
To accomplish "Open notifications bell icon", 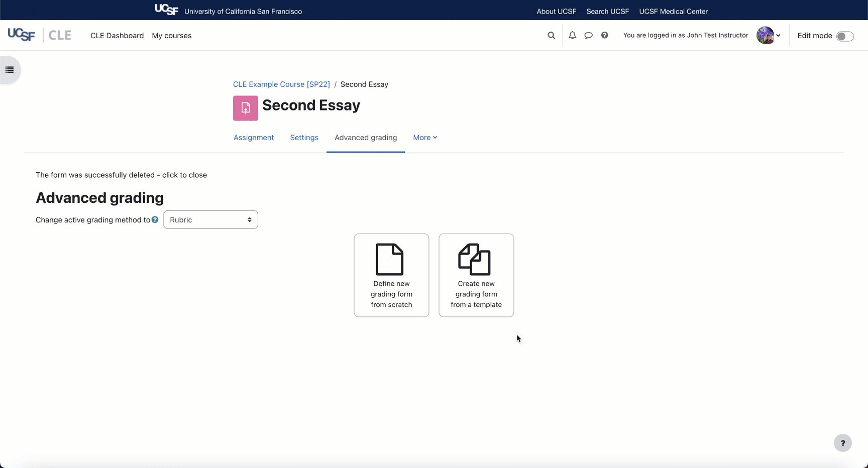I will coord(572,36).
